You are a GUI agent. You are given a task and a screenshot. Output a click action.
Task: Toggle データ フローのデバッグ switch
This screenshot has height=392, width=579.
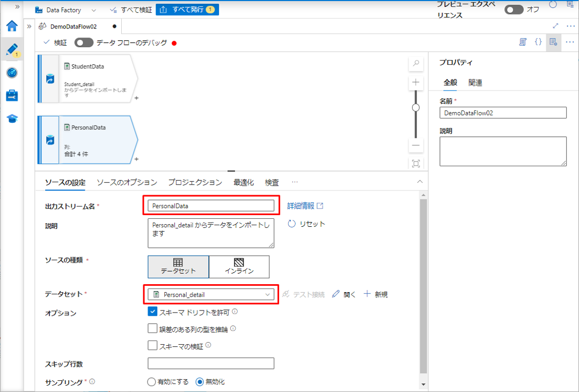(x=84, y=43)
